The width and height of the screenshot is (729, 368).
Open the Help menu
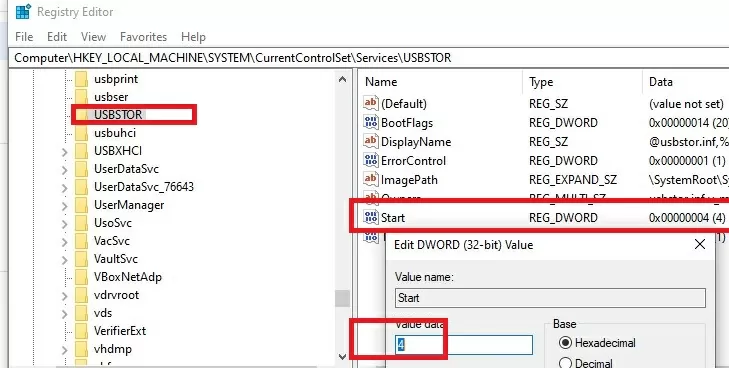click(x=193, y=37)
